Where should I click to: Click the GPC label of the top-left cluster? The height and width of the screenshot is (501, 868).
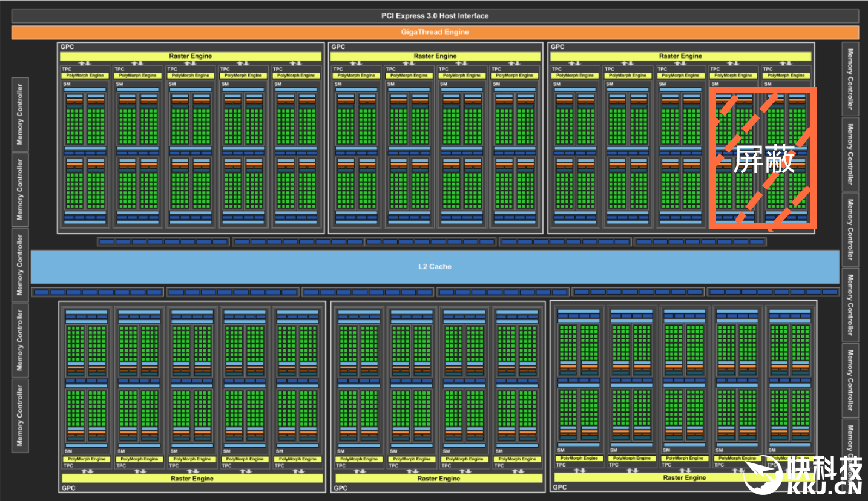click(x=67, y=47)
